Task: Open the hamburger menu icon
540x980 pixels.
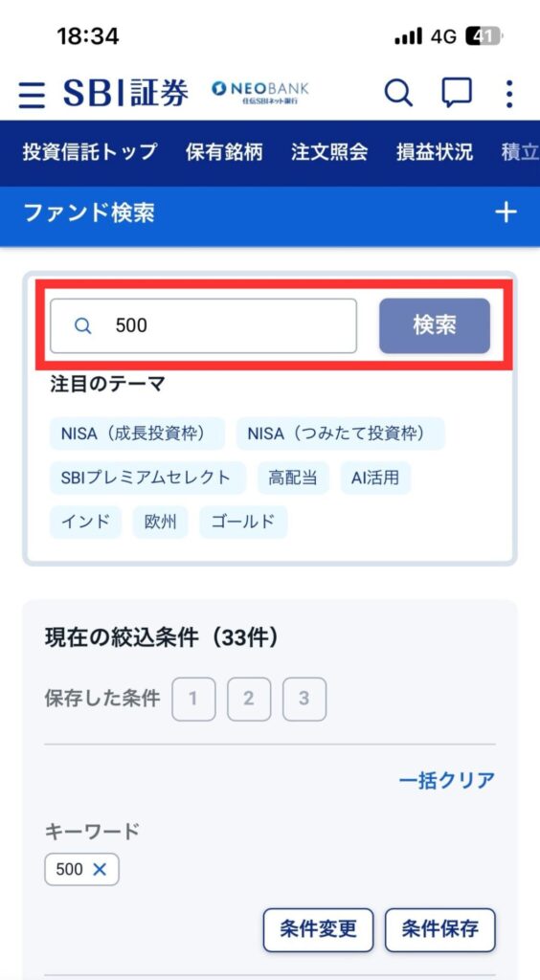Action: tap(32, 95)
